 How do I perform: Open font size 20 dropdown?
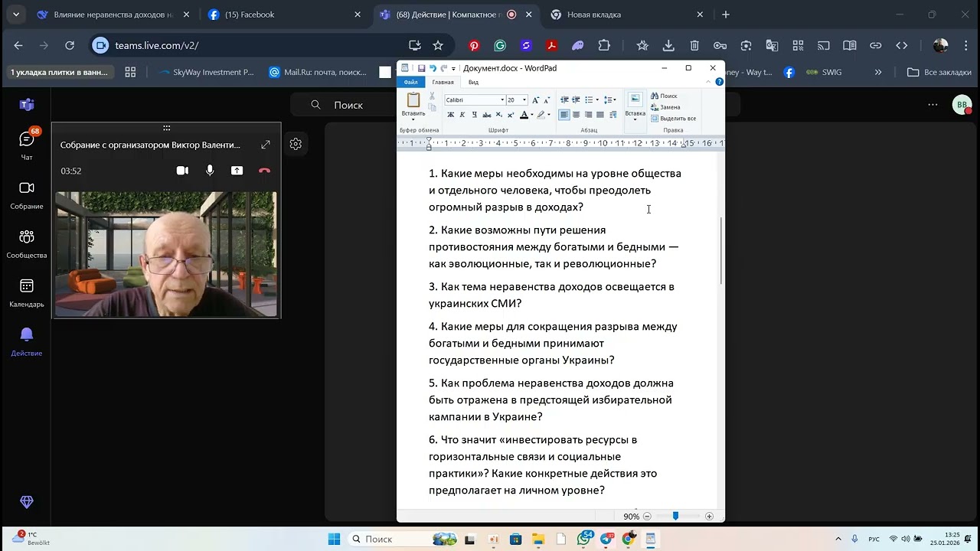[524, 100]
